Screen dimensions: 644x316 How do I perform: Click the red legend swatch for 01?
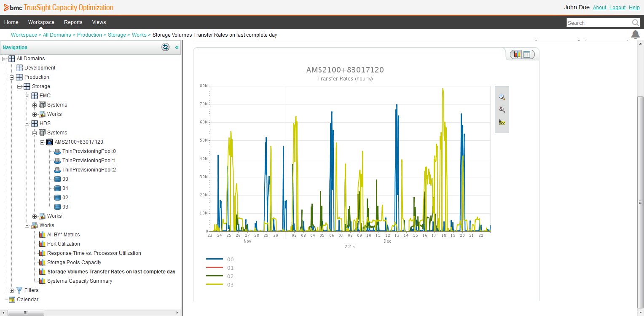click(214, 268)
